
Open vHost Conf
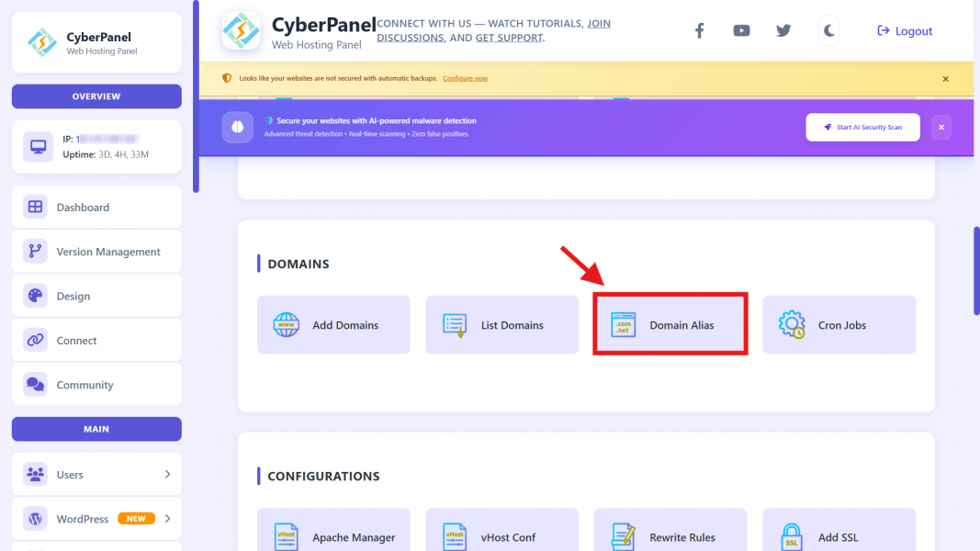[501, 530]
